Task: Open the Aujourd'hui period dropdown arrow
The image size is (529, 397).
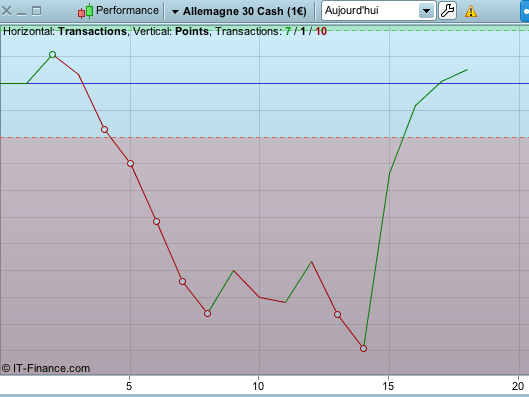Action: [426, 11]
